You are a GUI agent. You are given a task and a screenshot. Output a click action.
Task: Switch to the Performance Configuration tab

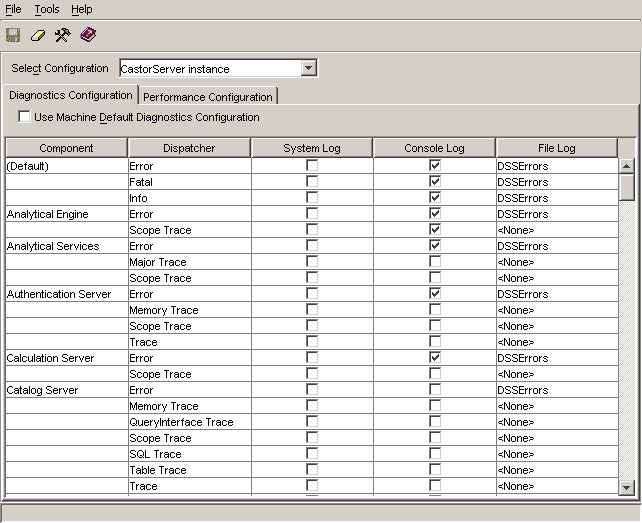207,97
